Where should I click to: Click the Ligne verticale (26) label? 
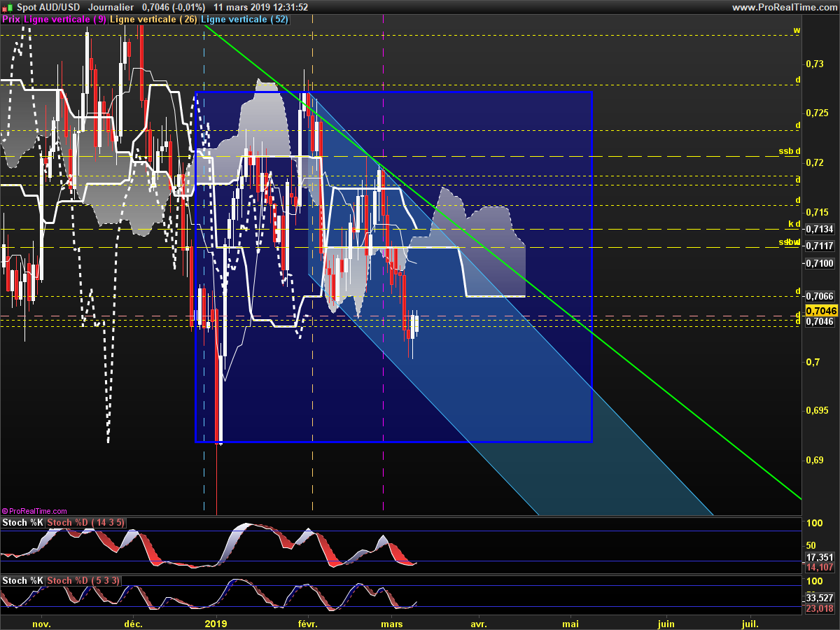154,20
